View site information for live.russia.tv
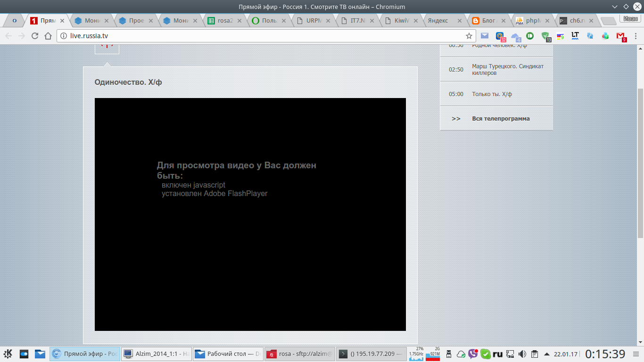The image size is (644, 362). click(64, 36)
